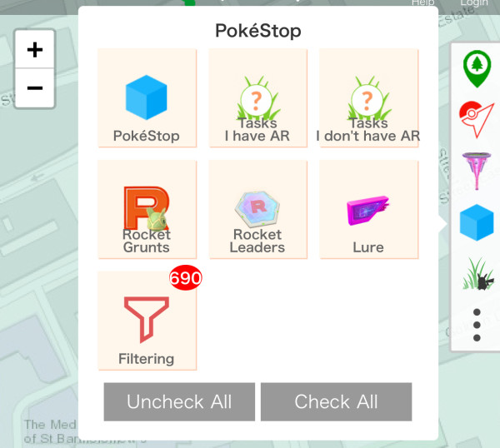Toggle the Rocket Leaders filter tile
The height and width of the screenshot is (448, 500).
(x=258, y=209)
